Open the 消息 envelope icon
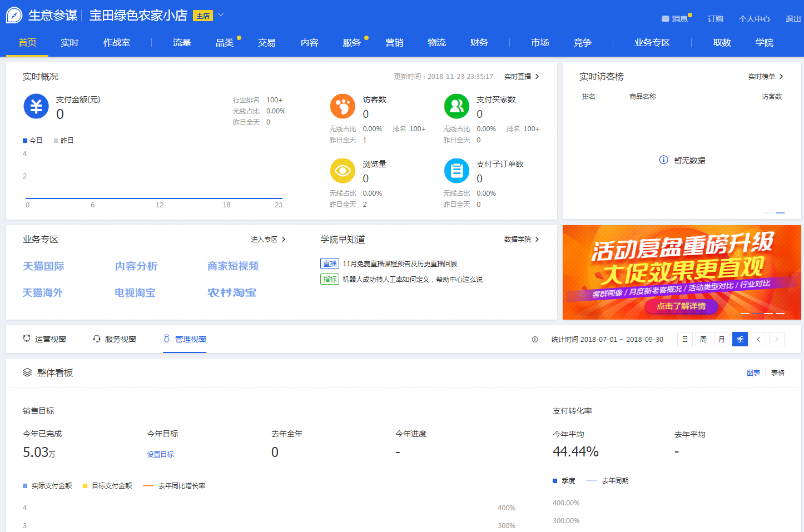The height and width of the screenshot is (532, 804). click(665, 19)
